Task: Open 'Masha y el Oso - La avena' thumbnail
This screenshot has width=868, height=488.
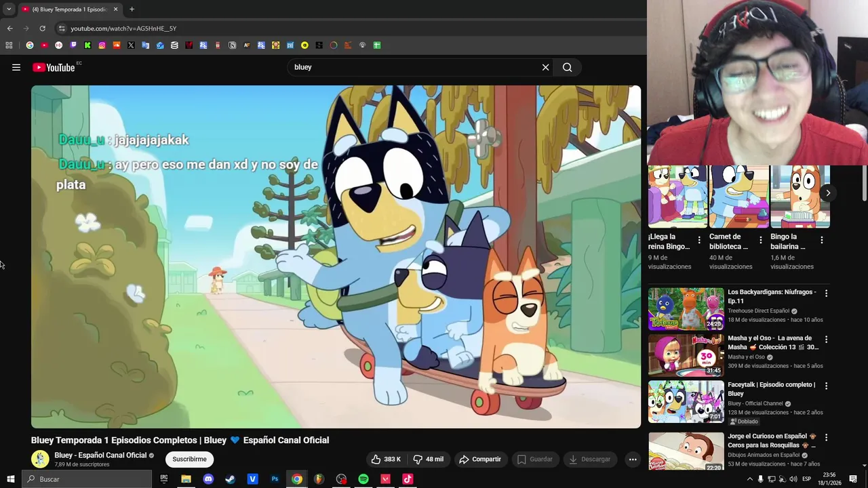Action: tap(686, 354)
